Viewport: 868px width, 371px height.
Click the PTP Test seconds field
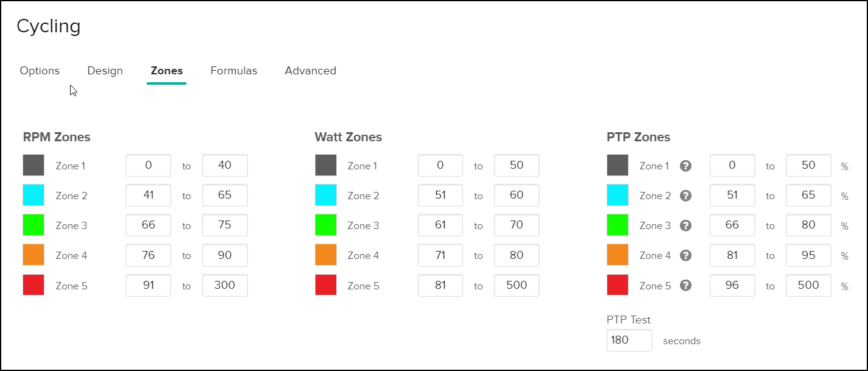point(629,340)
